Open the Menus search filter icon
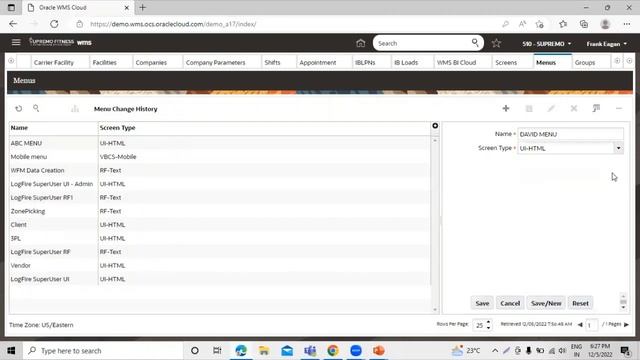Screen dimensions: 640x360 [x=36, y=108]
